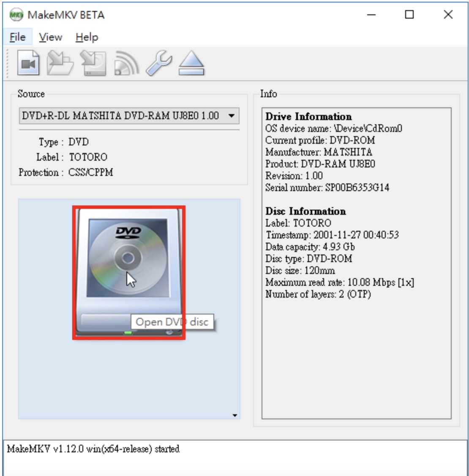Click the 'Manufacturer: MATSHITA' line
The height and width of the screenshot is (476, 469).
pos(319,152)
